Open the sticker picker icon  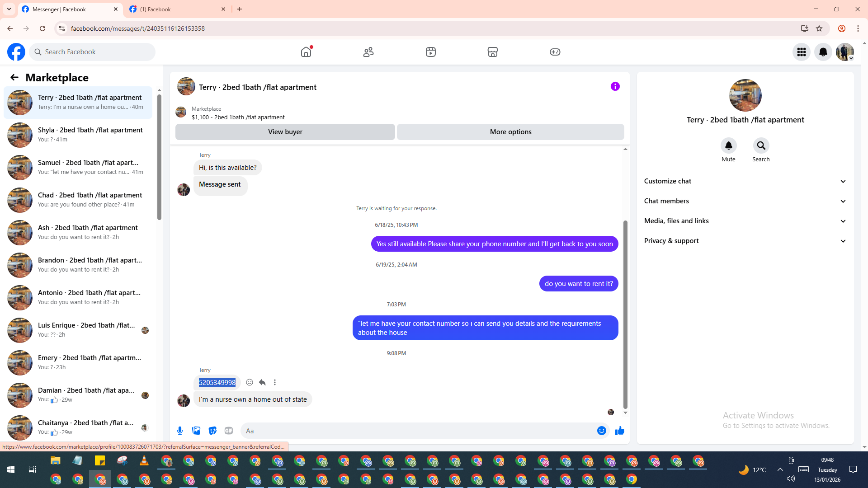(212, 431)
